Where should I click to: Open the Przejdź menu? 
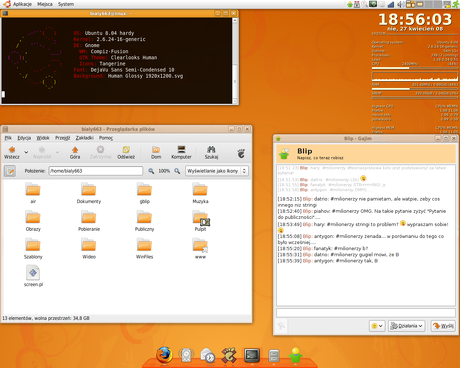point(63,138)
